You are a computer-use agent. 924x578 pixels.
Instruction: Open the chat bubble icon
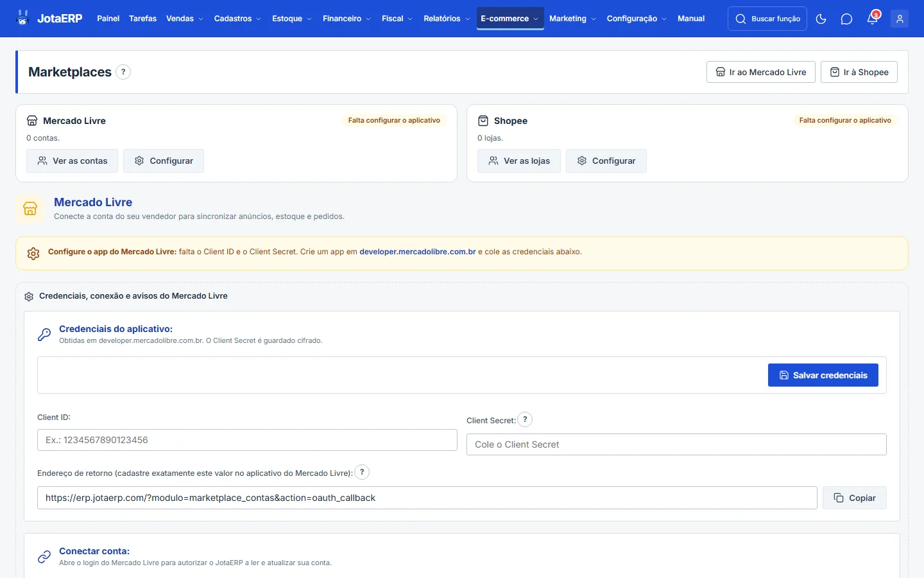846,19
